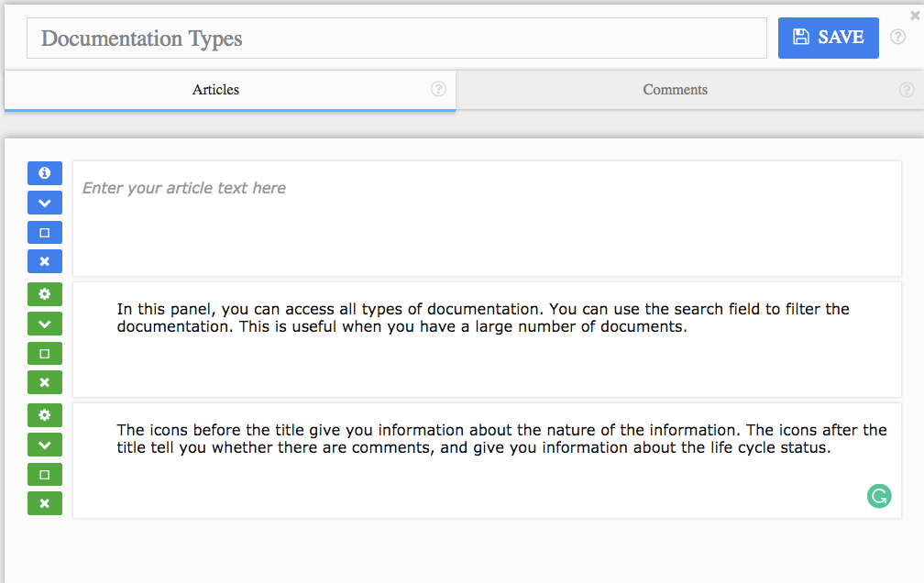Open the help icon on the Articles tab

pos(438,89)
